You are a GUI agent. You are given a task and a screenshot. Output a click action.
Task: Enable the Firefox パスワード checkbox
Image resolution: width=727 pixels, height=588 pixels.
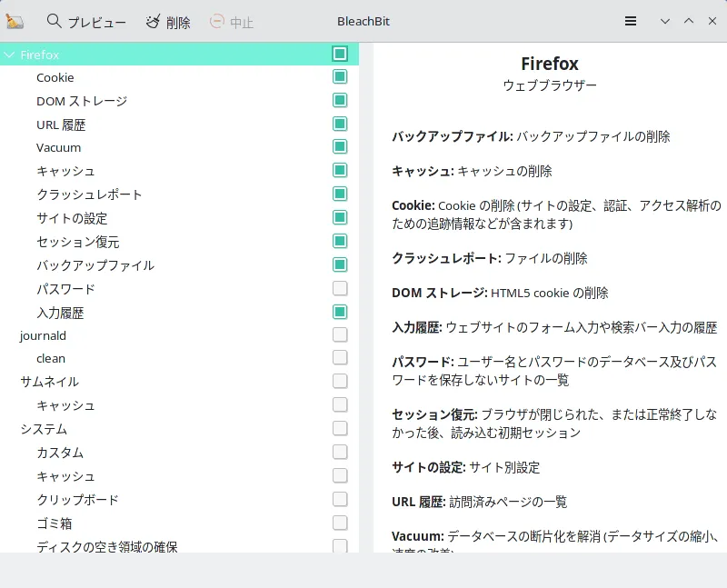tap(340, 289)
